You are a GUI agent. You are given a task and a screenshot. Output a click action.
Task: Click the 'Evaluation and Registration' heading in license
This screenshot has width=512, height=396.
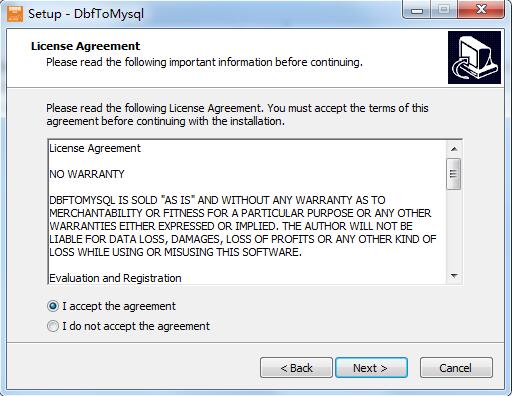click(x=115, y=278)
